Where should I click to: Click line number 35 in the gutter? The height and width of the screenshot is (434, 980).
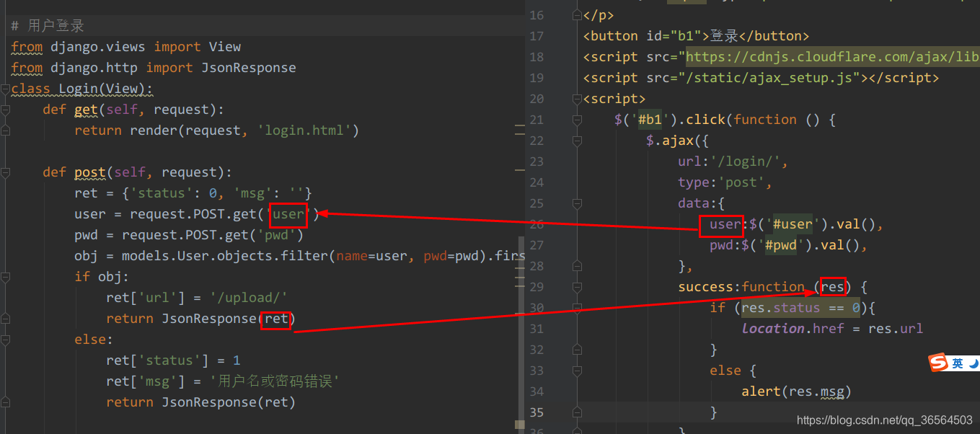[x=537, y=412]
